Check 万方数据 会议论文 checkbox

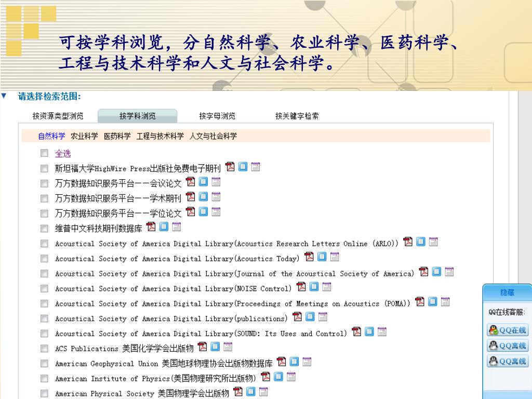point(45,183)
